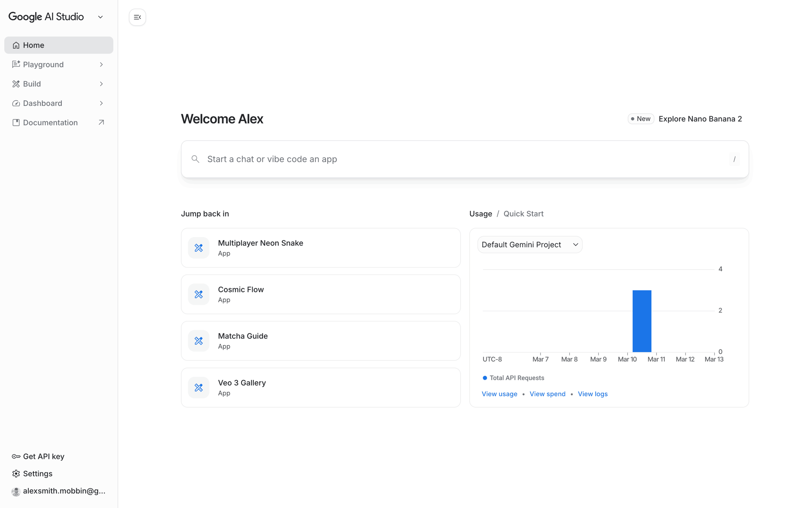The height and width of the screenshot is (508, 812).
Task: Expand the Build submenu chevron
Action: (101, 84)
